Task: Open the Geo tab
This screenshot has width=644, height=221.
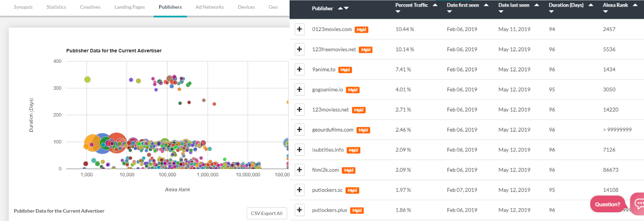Action: pyautogui.click(x=273, y=7)
